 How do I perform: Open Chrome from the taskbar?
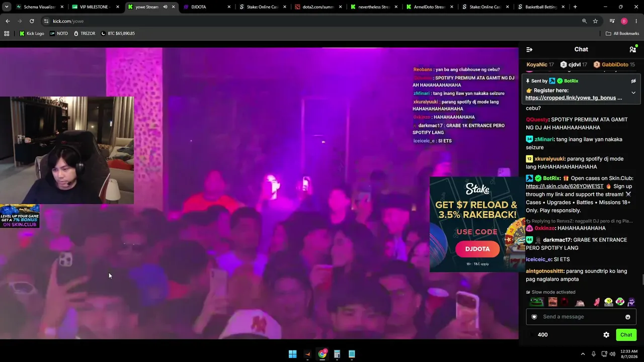(322, 354)
